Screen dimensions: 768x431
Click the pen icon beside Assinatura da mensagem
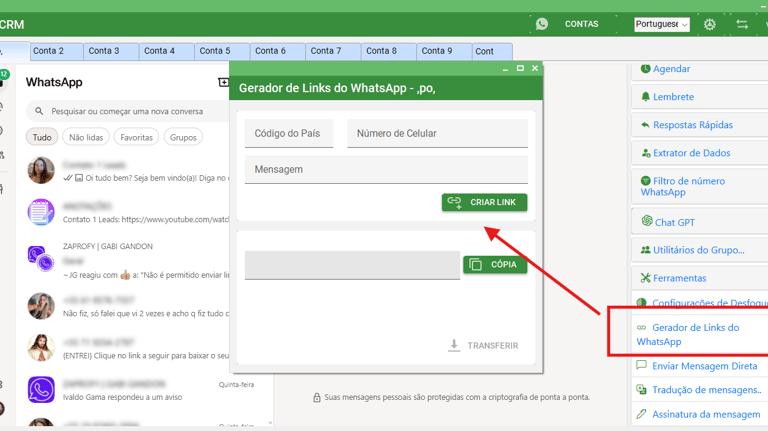[641, 414]
